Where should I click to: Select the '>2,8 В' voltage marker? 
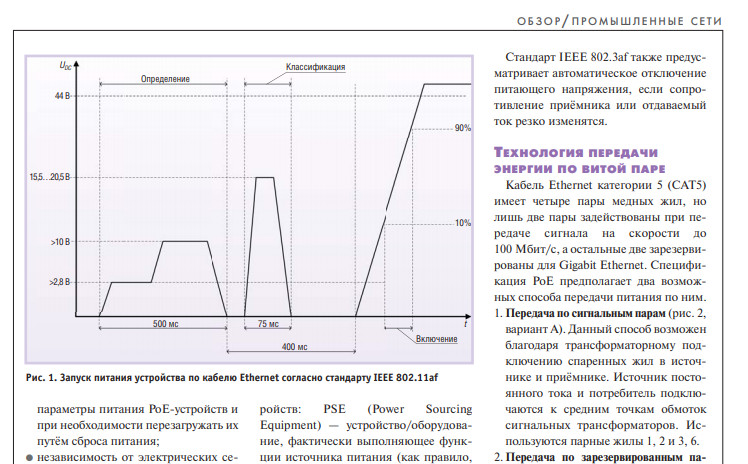click(59, 283)
